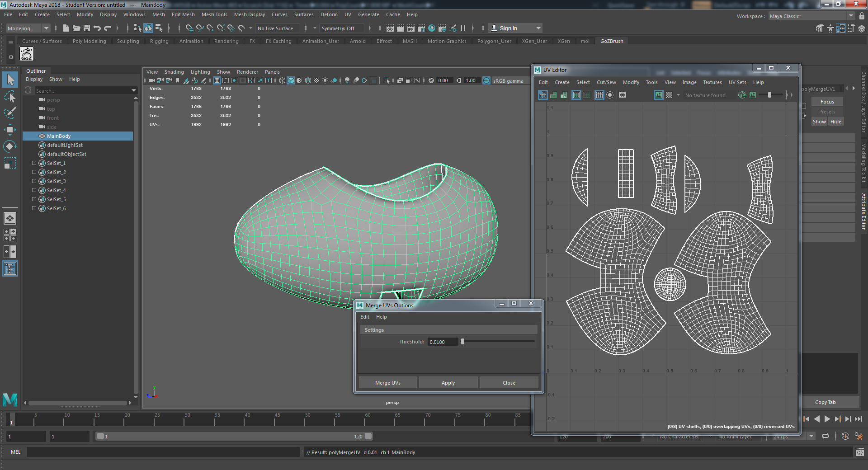The width and height of the screenshot is (868, 470).
Task: Click the GoZ shelf icon
Action: pos(27,54)
